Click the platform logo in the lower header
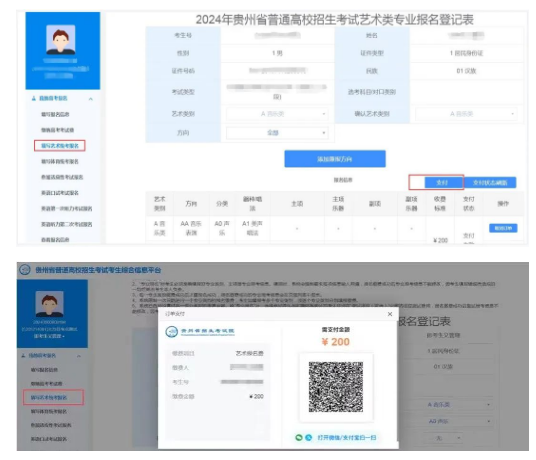 point(25,270)
